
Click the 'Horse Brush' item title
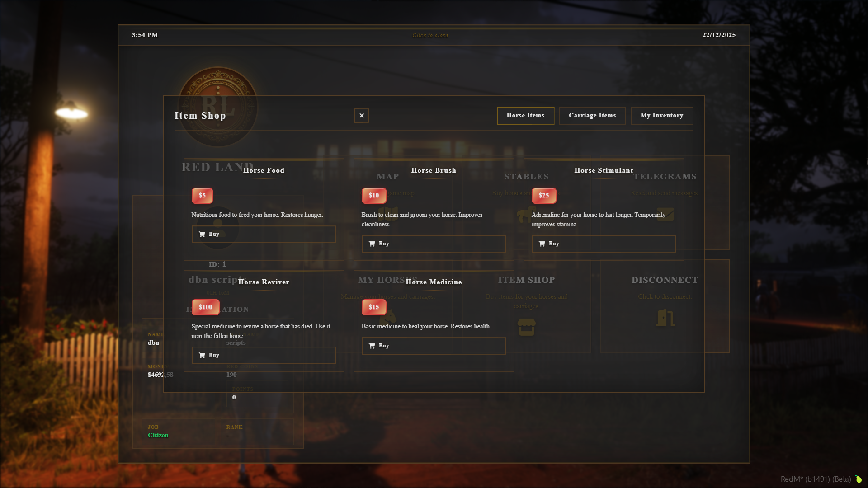tap(434, 170)
